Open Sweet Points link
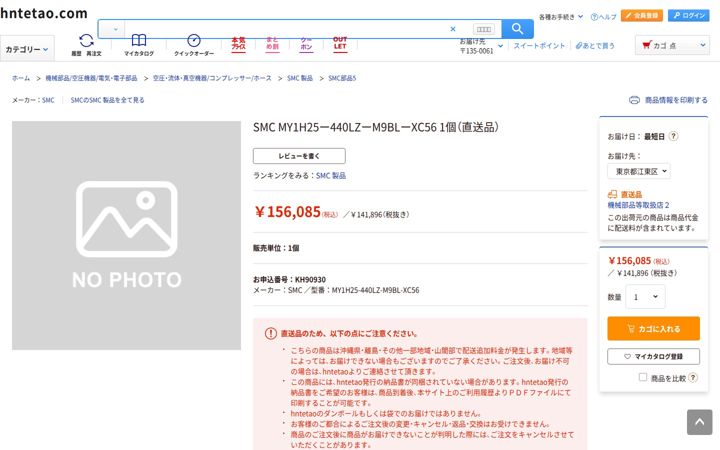Image resolution: width=720 pixels, height=450 pixels. tap(539, 46)
